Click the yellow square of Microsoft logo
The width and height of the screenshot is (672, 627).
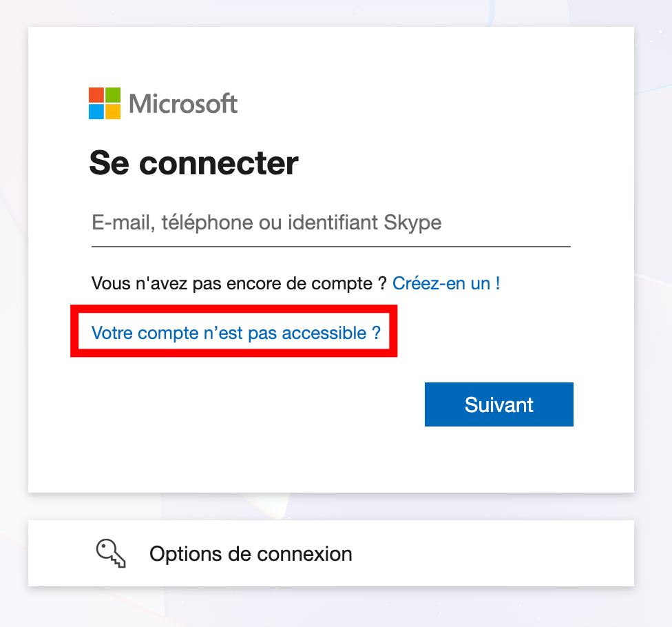click(x=113, y=112)
